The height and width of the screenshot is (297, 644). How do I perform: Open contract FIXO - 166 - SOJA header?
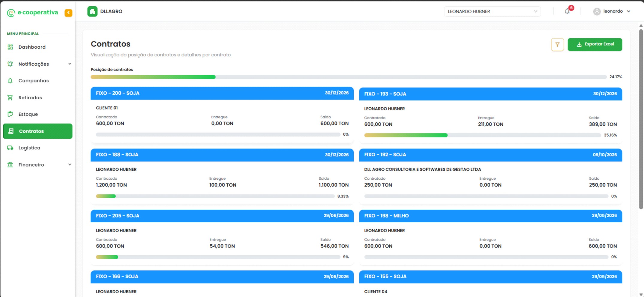tap(222, 277)
